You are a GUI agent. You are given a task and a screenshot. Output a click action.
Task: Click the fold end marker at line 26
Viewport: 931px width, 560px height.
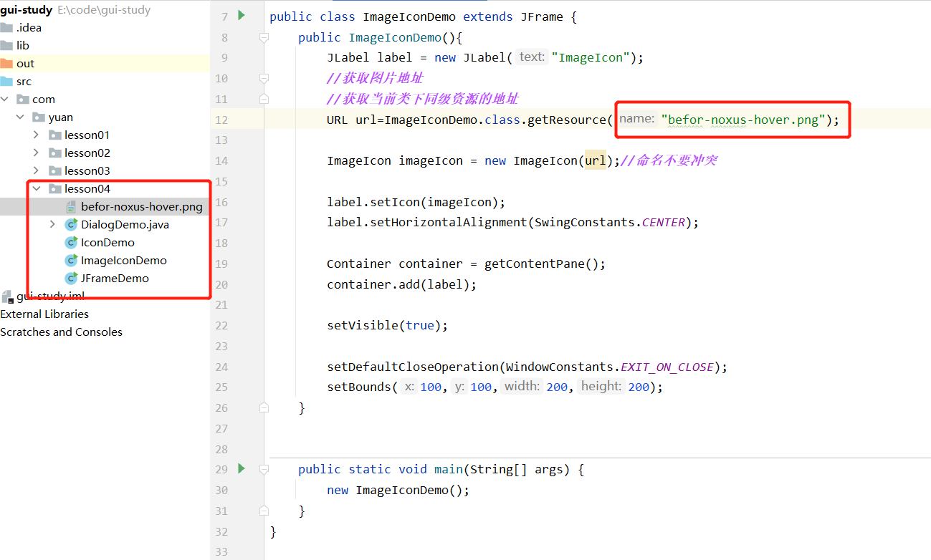tap(264, 407)
